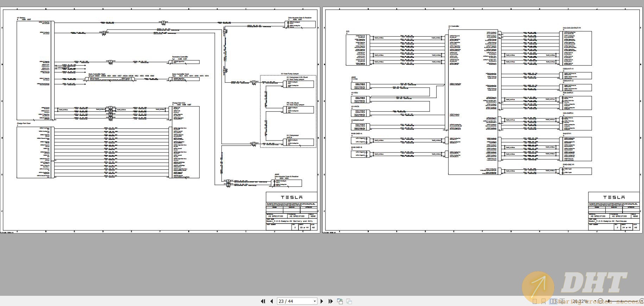The image size is (644, 306).
Task: Open the page number dropdown arrow
Action: (315, 301)
